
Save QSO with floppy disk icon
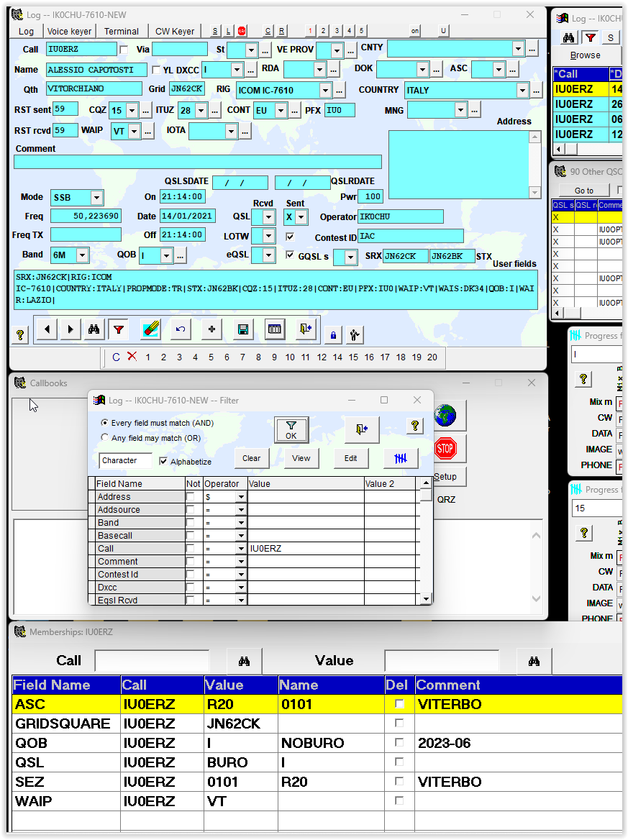243,329
